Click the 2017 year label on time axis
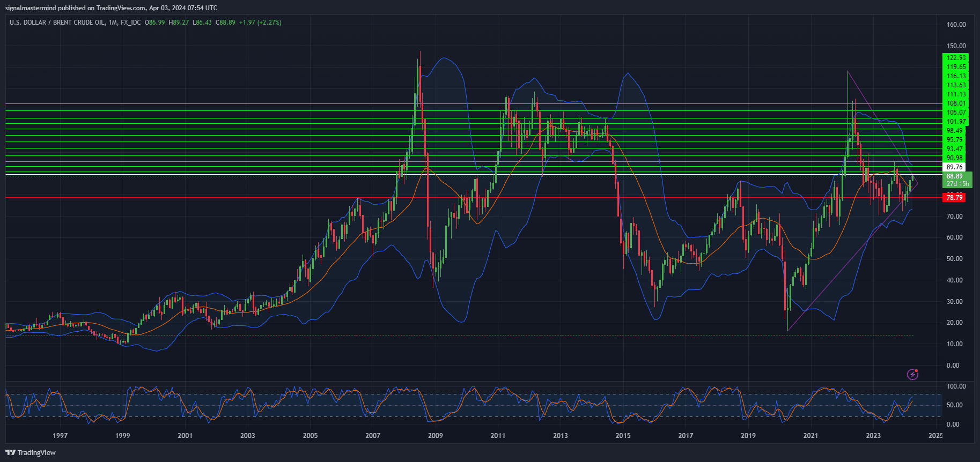 click(x=686, y=435)
